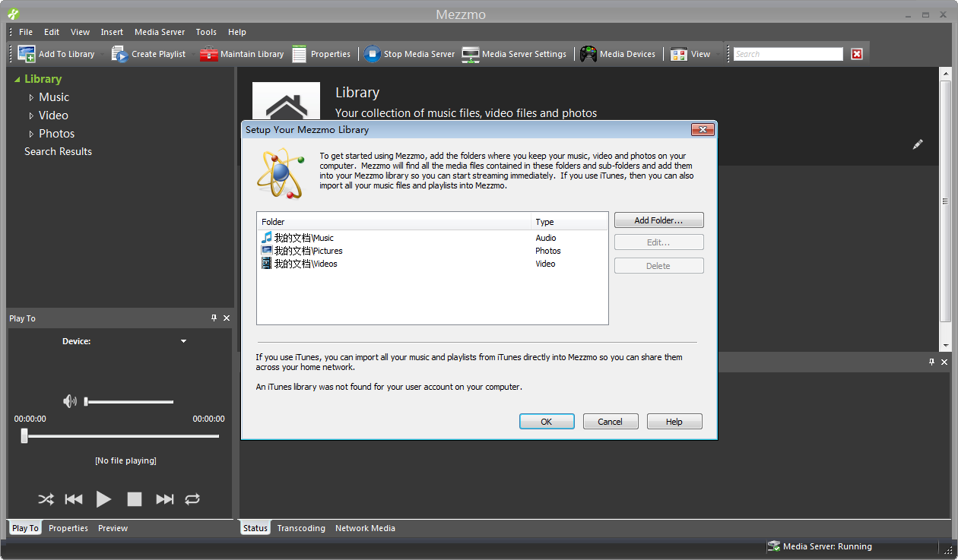
Task: Close the Setup Your Mezzmo Library dialog
Action: click(703, 130)
